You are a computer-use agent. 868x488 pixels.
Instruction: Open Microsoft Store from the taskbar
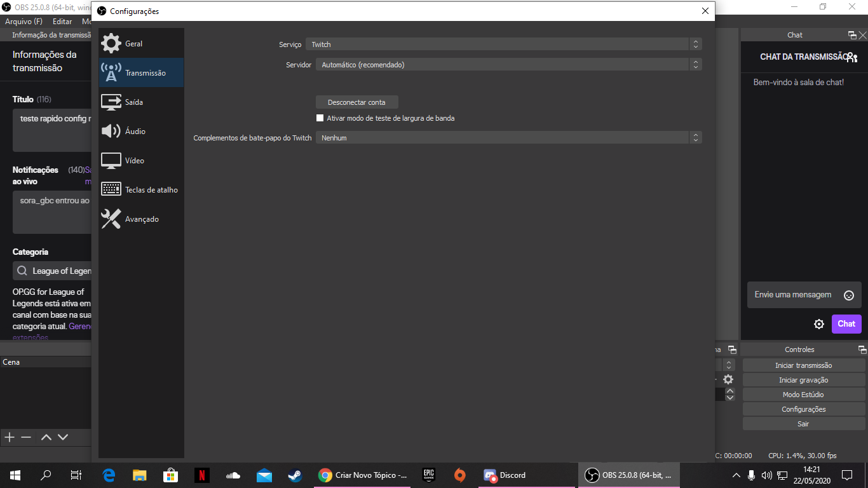tap(170, 475)
